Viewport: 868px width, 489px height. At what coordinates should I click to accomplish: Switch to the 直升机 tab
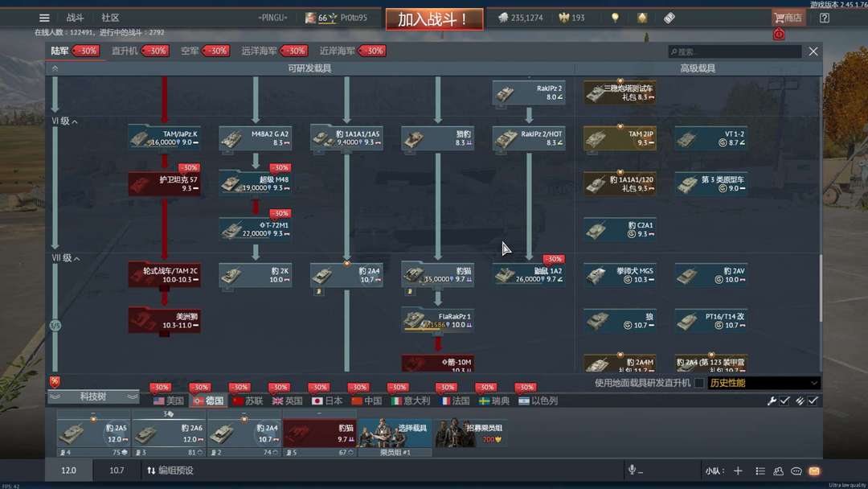(125, 51)
